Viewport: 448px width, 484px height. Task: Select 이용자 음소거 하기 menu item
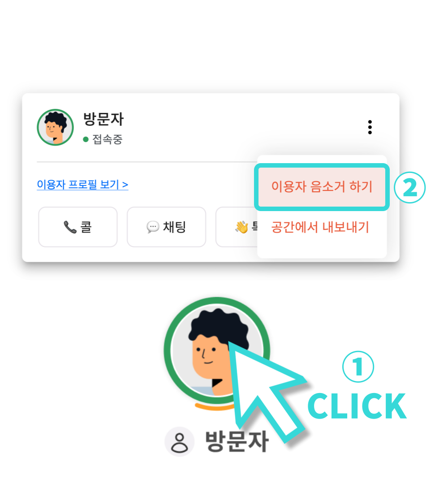322,187
